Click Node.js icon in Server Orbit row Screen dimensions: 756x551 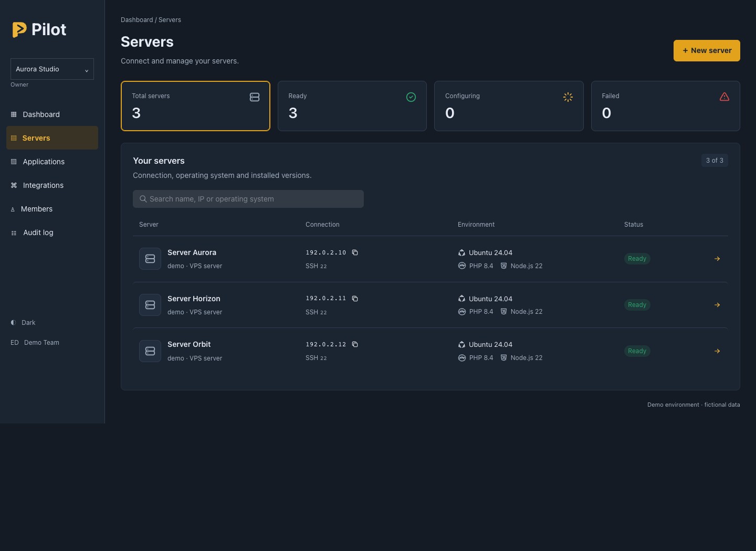point(503,358)
